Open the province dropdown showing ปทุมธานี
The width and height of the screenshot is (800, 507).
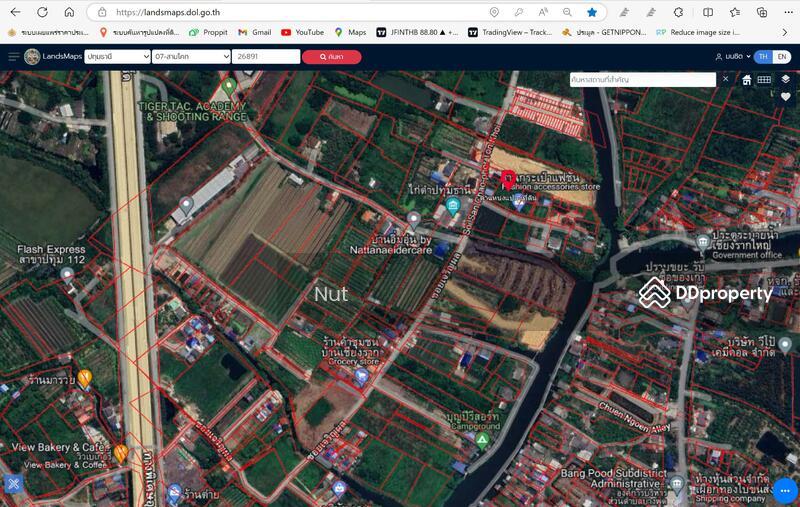click(x=111, y=57)
